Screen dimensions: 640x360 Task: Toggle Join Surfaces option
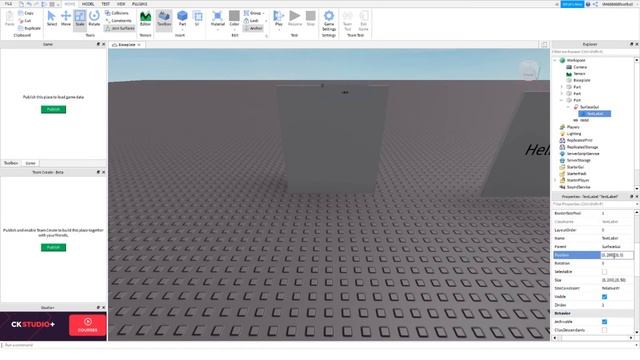120,28
